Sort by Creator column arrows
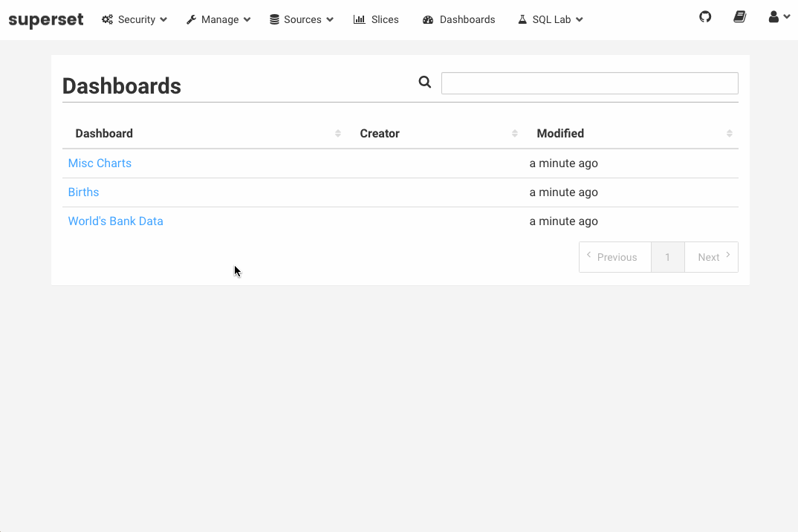 [x=515, y=134]
